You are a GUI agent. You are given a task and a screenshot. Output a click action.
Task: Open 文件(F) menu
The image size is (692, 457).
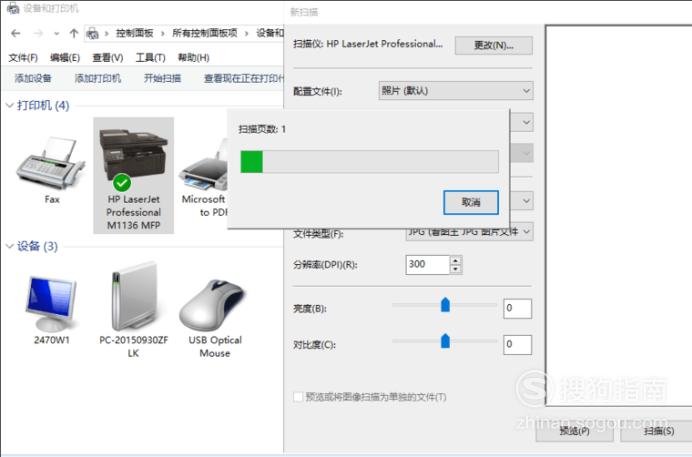(x=23, y=58)
